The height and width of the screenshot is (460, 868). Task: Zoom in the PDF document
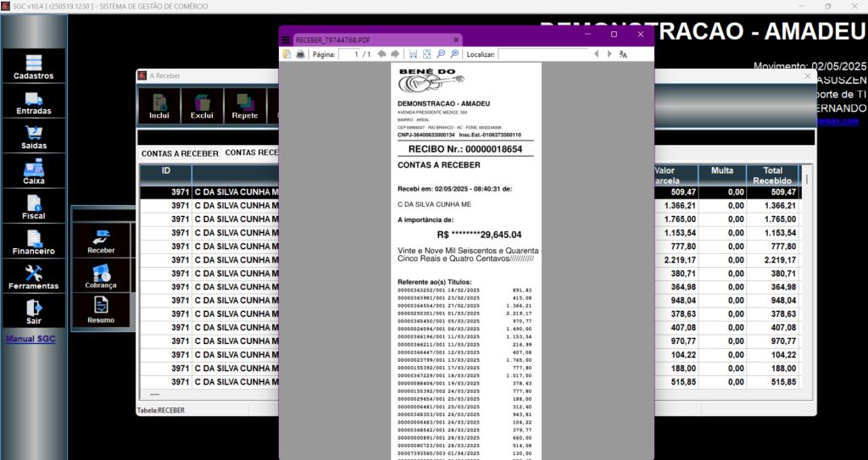tap(454, 54)
